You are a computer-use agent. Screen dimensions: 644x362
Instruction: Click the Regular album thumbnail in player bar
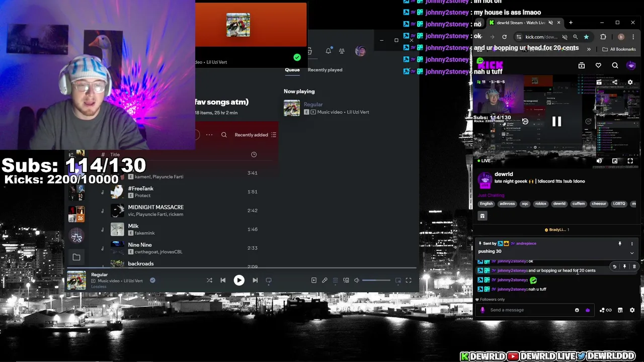tap(76, 280)
